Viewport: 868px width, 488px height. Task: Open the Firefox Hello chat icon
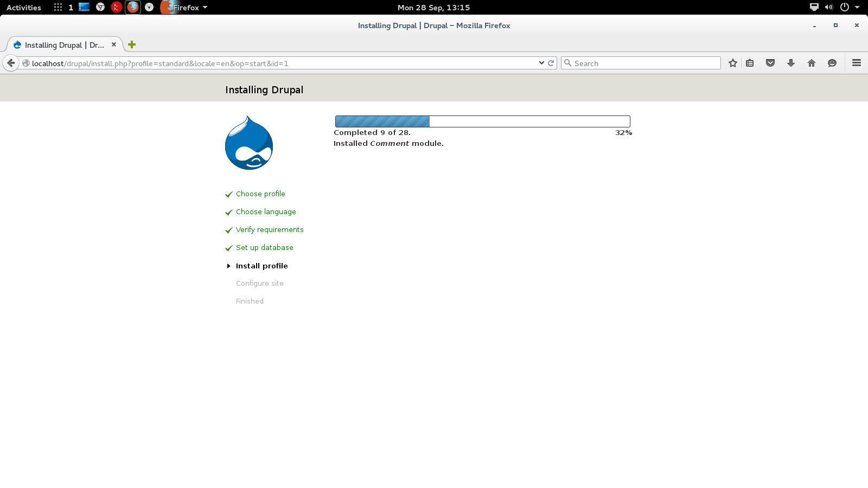coord(832,63)
